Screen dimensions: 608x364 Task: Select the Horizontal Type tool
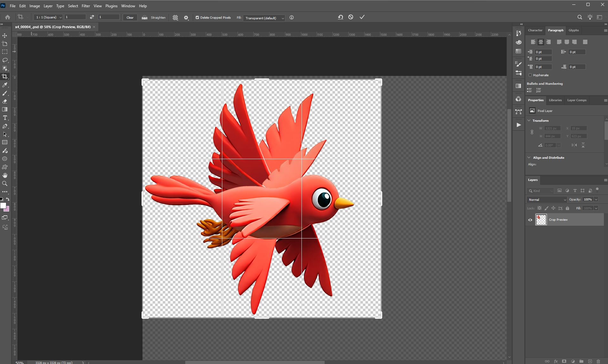tap(5, 118)
